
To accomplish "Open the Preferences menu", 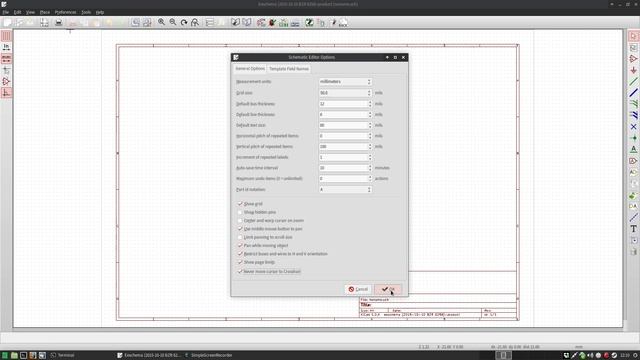I will [x=65, y=12].
